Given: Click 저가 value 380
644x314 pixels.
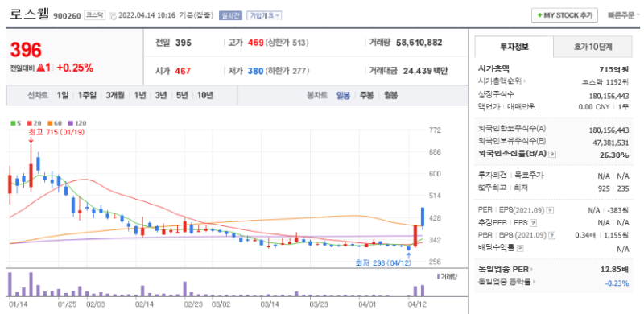Looking at the screenshot, I should pos(255,71).
